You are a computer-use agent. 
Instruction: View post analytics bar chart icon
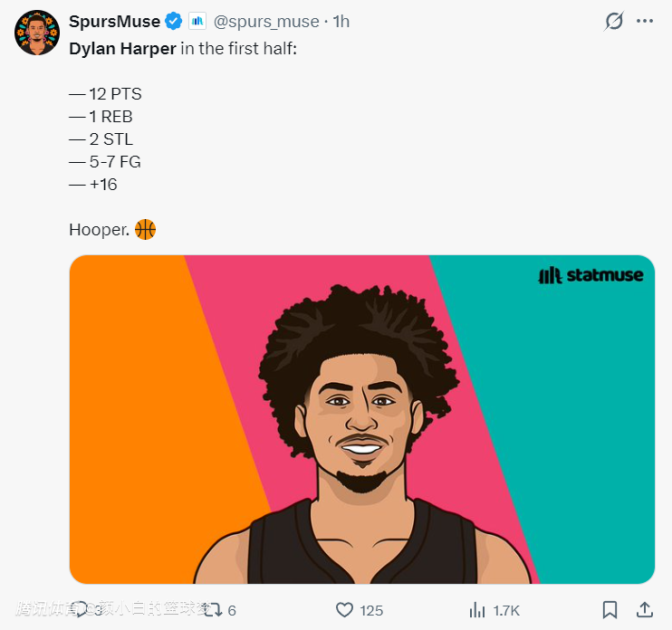coord(476,610)
